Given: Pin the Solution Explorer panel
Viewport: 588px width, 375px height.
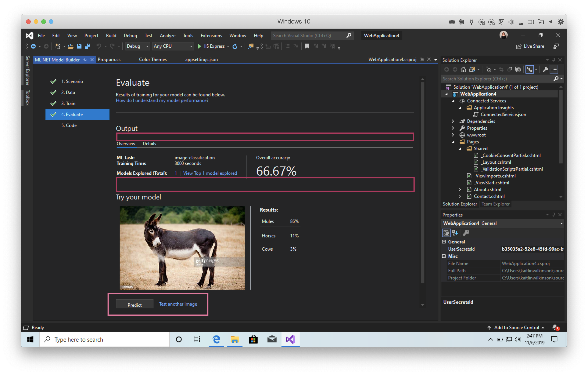Looking at the screenshot, I should pyautogui.click(x=554, y=60).
